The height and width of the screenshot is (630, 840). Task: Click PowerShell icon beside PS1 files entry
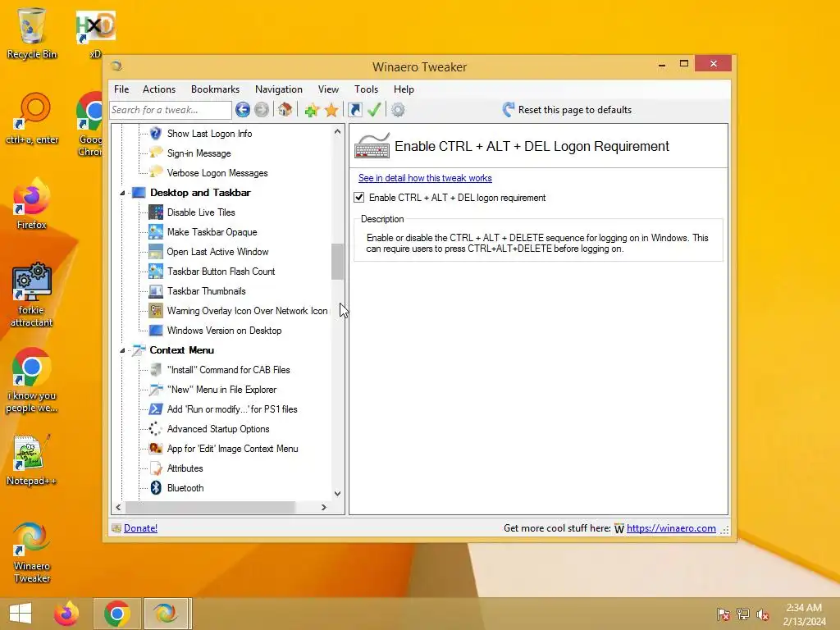pos(156,409)
